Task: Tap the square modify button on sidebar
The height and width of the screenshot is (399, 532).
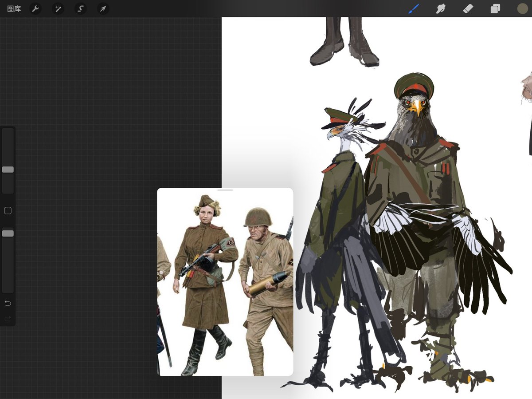Action: coord(8,210)
